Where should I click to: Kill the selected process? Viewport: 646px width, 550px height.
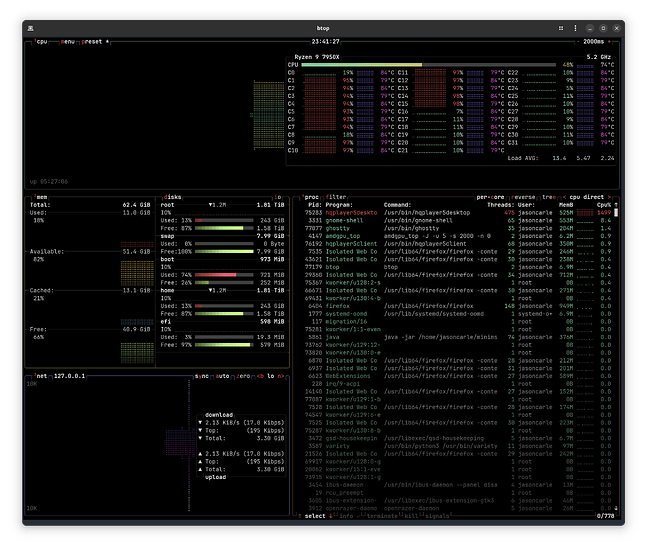411,516
